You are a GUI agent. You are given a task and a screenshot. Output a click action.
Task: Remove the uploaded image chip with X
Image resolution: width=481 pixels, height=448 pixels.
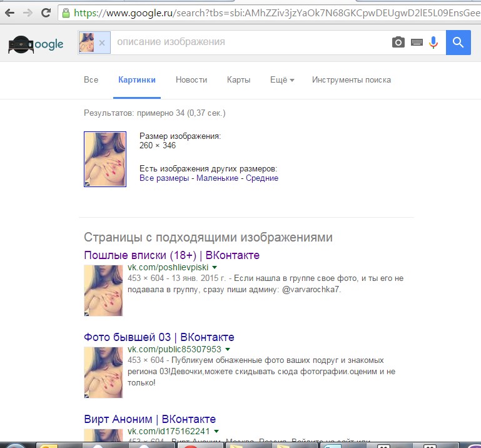click(x=102, y=43)
